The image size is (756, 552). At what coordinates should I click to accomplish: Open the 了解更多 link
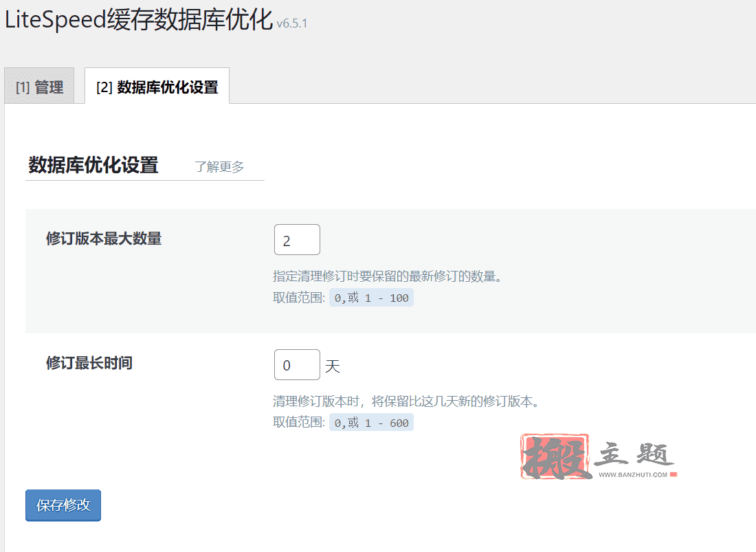coord(219,167)
